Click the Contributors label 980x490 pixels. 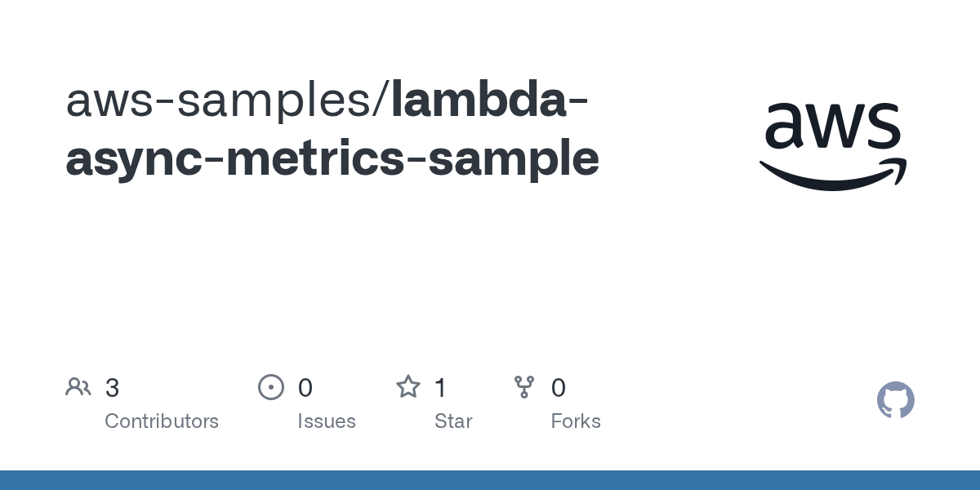(x=162, y=421)
